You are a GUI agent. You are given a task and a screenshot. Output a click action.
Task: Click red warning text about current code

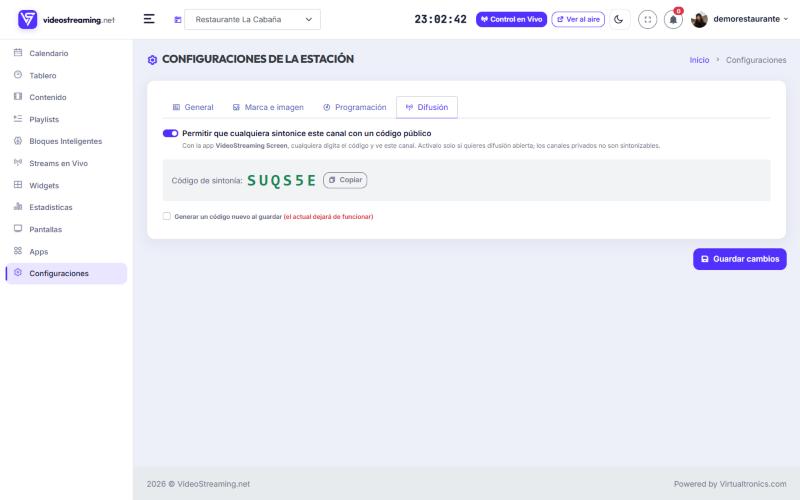328,216
